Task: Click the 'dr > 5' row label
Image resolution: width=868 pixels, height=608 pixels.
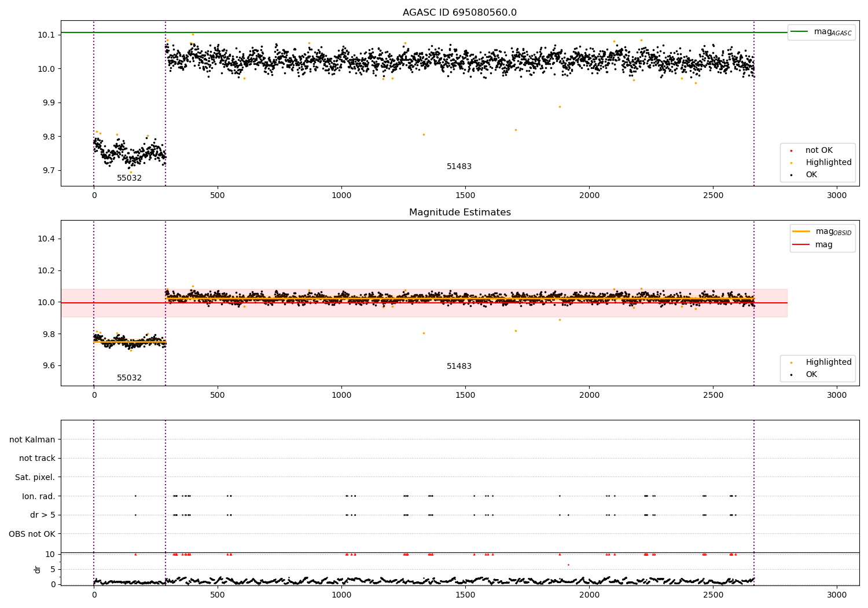Action: tap(43, 515)
